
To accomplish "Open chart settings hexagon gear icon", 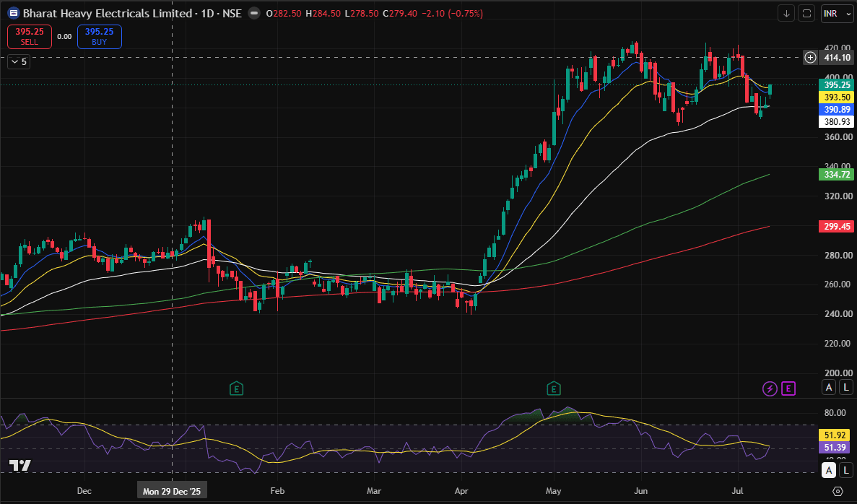I will click(x=838, y=491).
